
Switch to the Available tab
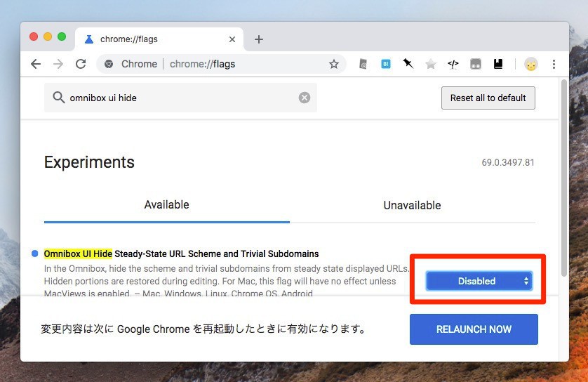pos(166,205)
